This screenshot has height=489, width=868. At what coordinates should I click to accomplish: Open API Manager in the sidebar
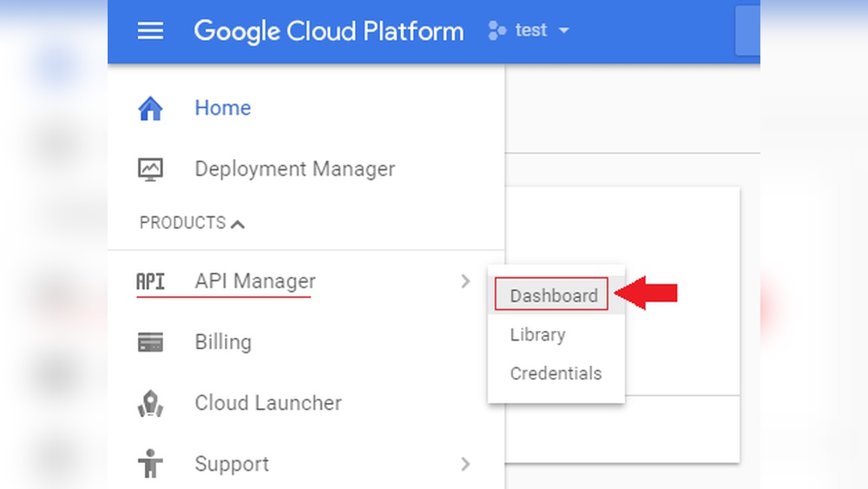[x=255, y=281]
